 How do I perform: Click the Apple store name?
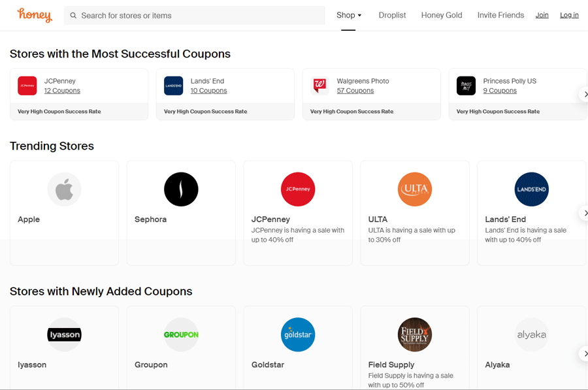pyautogui.click(x=29, y=219)
